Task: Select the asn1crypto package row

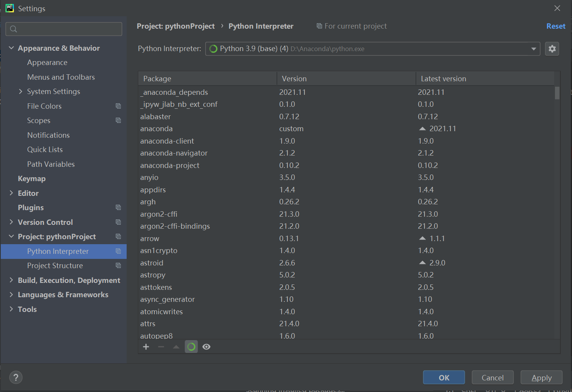Action: click(x=346, y=250)
